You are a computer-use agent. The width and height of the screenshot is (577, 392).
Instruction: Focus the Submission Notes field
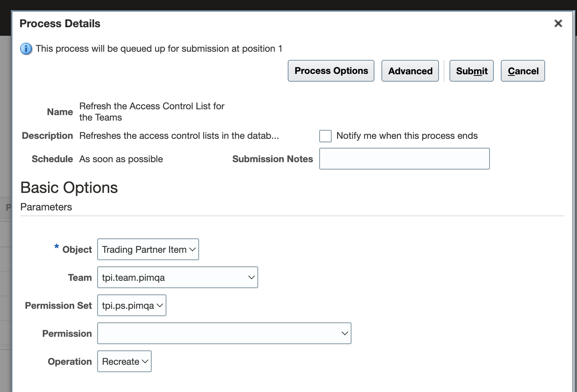pos(404,159)
